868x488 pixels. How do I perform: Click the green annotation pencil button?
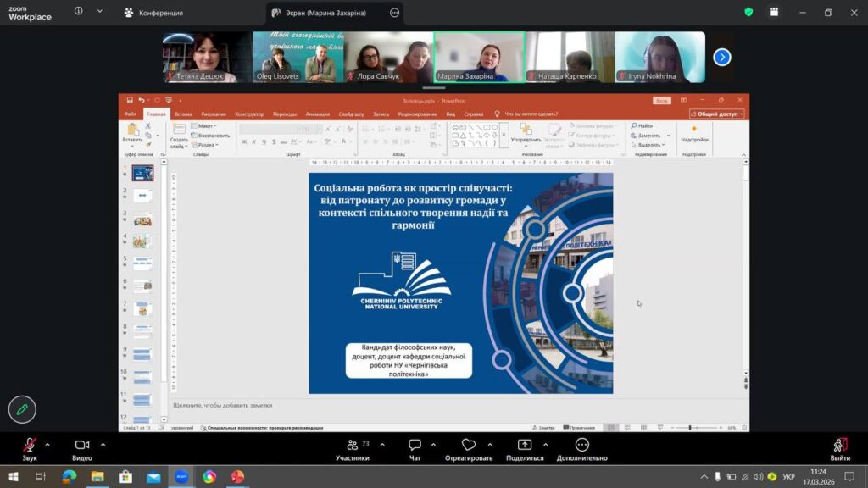pyautogui.click(x=22, y=409)
